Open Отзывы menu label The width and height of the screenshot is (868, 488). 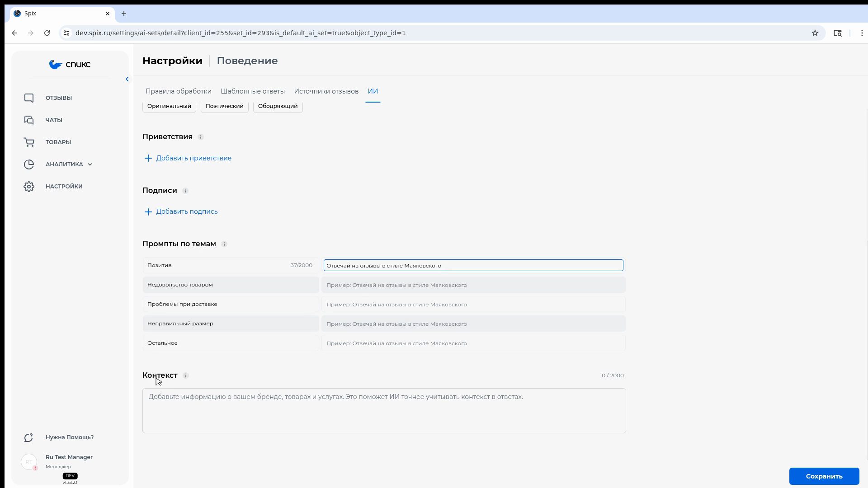[x=59, y=98]
